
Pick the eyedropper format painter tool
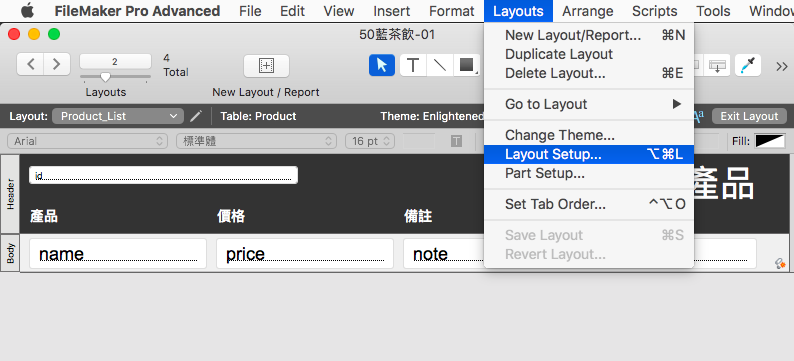(748, 65)
